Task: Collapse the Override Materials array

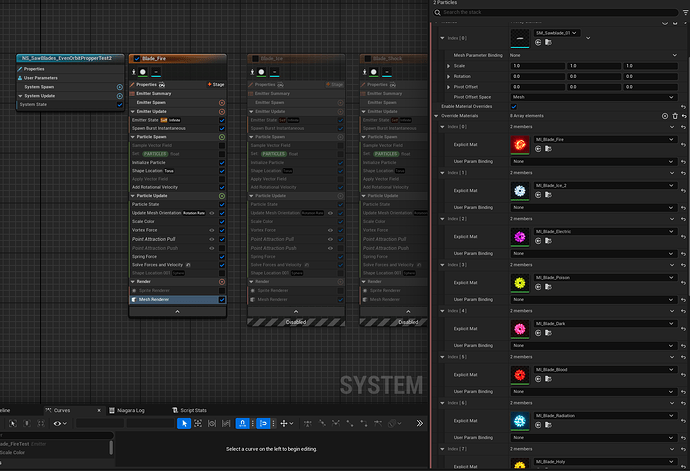Action: [x=436, y=116]
